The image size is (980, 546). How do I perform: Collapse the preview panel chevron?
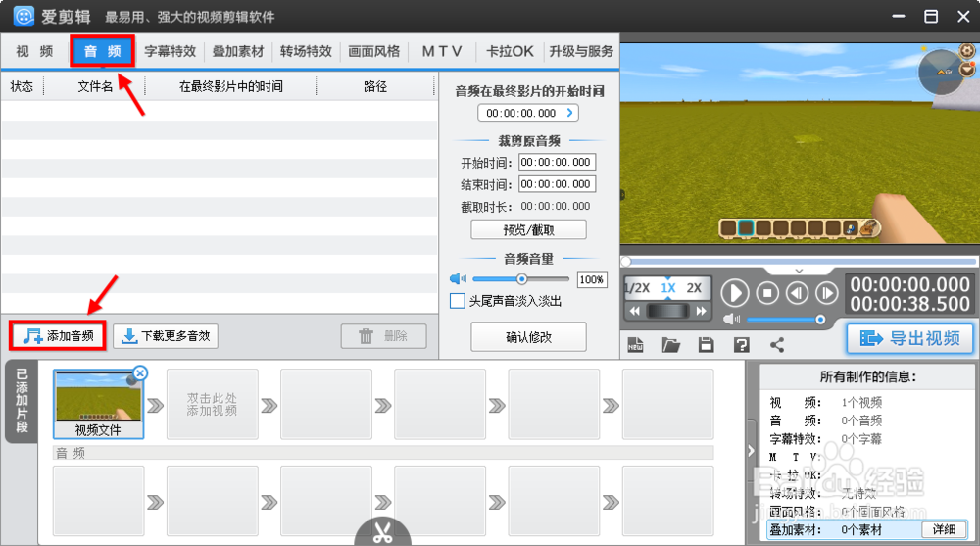tap(799, 271)
